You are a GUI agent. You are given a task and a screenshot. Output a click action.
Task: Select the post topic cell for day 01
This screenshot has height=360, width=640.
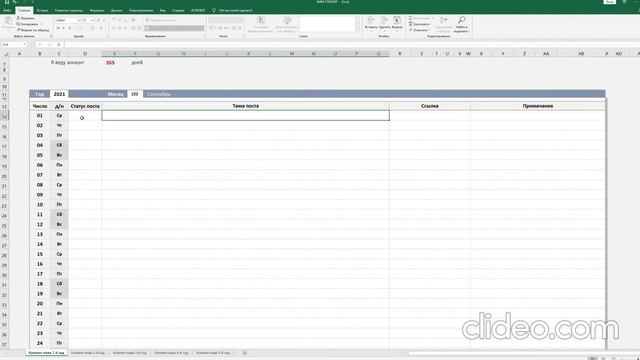tap(245, 116)
